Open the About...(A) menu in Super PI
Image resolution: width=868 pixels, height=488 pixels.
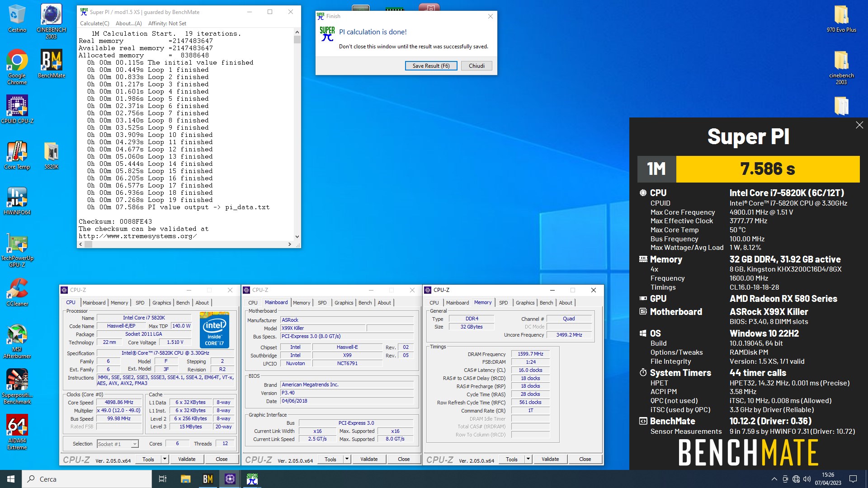[x=128, y=23]
